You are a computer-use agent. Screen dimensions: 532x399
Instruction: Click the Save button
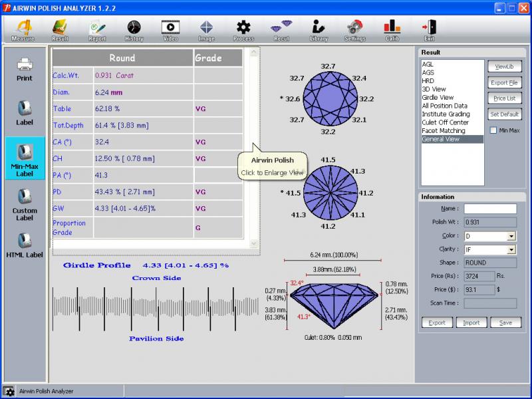point(505,323)
